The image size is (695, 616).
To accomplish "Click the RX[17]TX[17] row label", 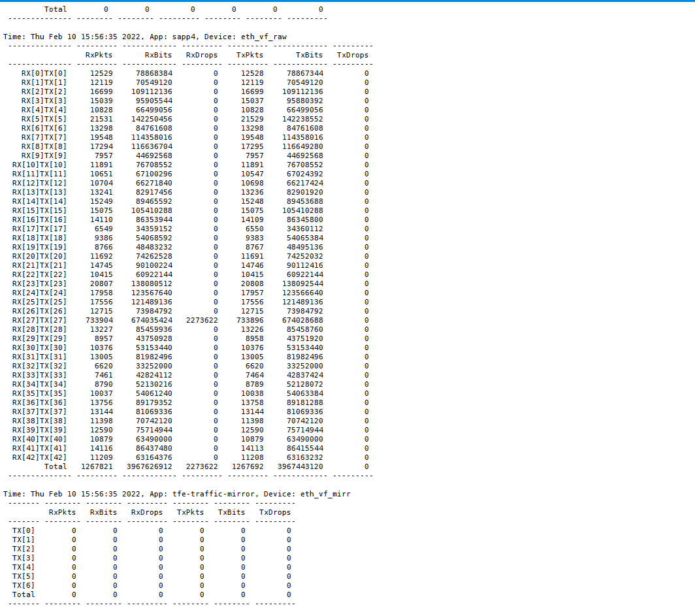I will click(39, 229).
